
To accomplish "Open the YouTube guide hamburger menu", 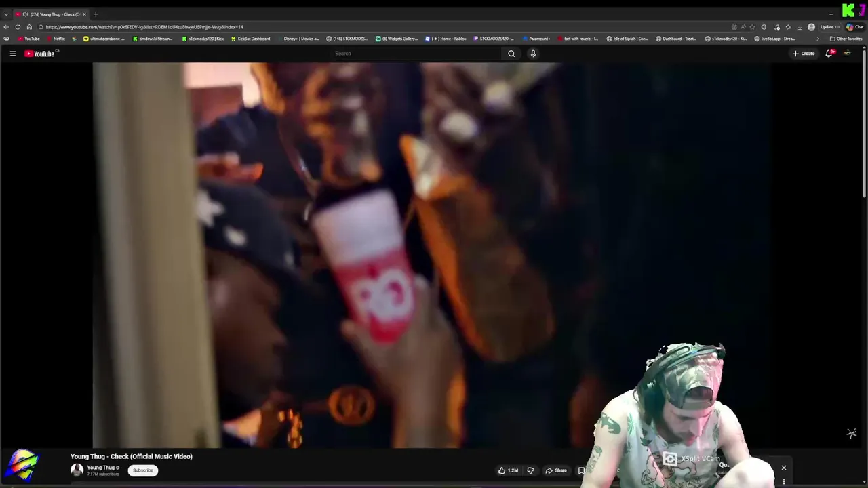I will [x=12, y=54].
